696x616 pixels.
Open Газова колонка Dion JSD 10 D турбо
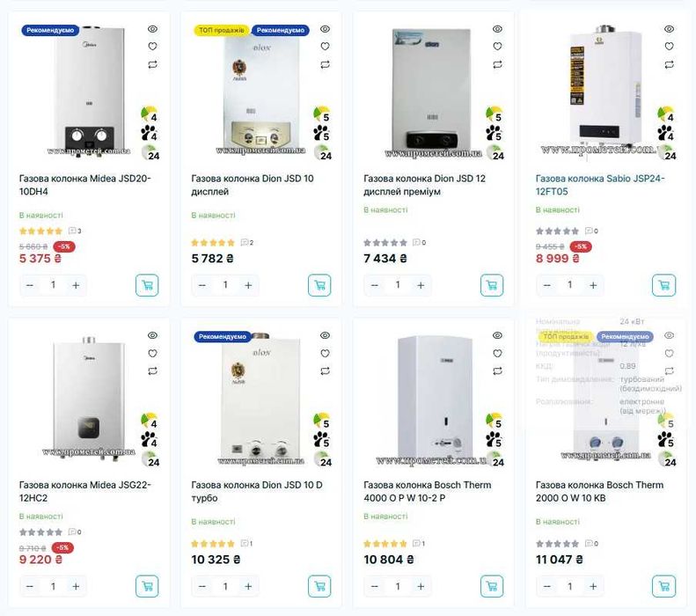tap(257, 491)
